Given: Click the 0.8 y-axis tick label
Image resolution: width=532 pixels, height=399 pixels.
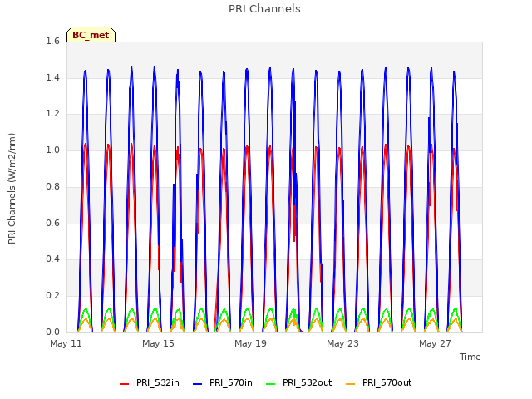Looking at the screenshot, I should 52,186.
